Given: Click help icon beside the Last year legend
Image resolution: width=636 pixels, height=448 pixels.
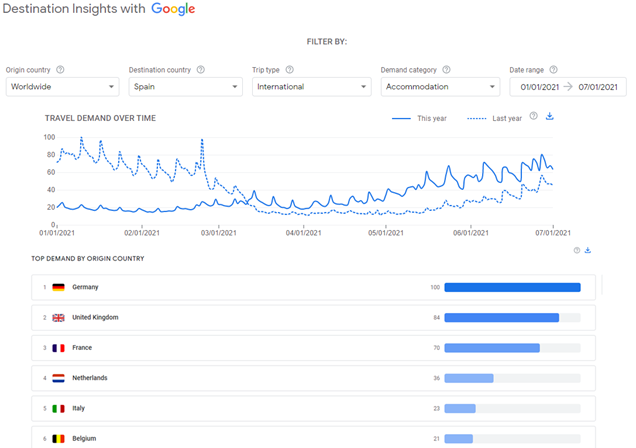Looking at the screenshot, I should point(534,116).
